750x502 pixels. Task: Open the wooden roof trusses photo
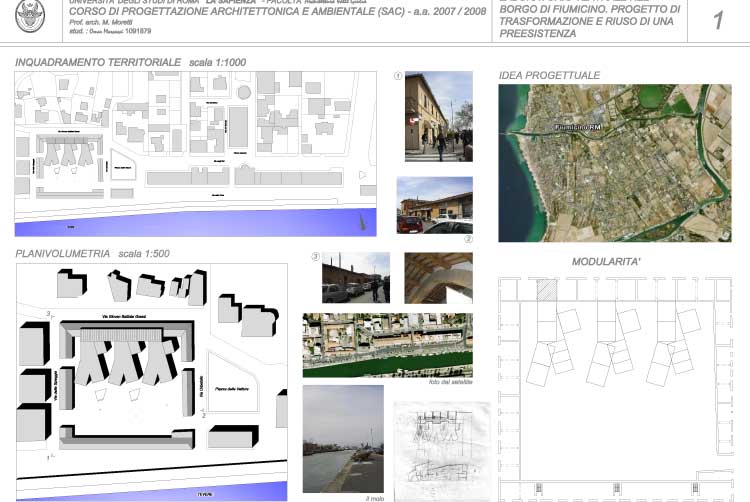click(439, 278)
